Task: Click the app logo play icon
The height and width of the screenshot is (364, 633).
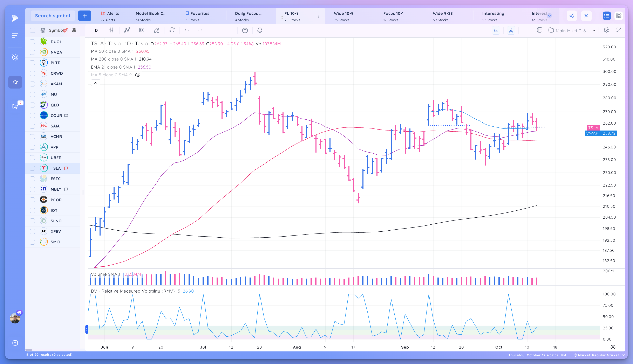Action: [x=15, y=18]
